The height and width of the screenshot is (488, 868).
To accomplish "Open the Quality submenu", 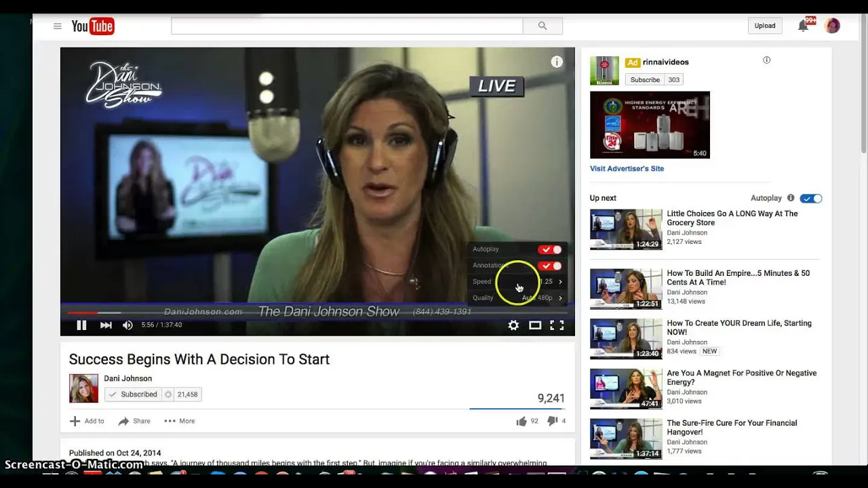I will point(518,298).
